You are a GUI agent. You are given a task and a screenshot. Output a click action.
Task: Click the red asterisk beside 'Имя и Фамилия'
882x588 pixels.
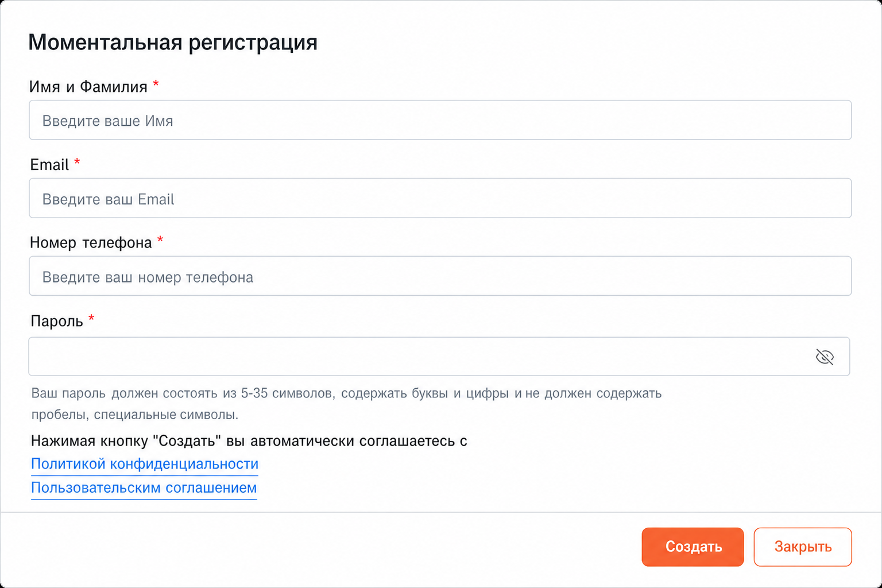tap(156, 85)
